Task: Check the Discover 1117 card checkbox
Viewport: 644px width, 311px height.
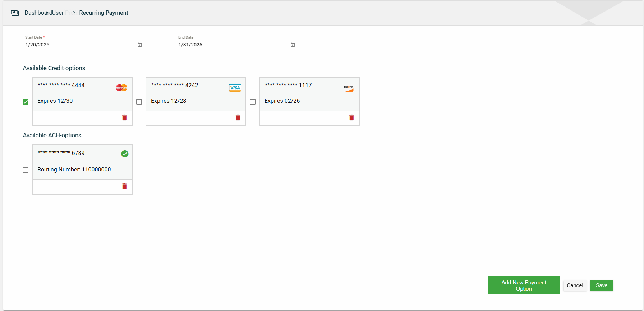Action: pyautogui.click(x=253, y=102)
